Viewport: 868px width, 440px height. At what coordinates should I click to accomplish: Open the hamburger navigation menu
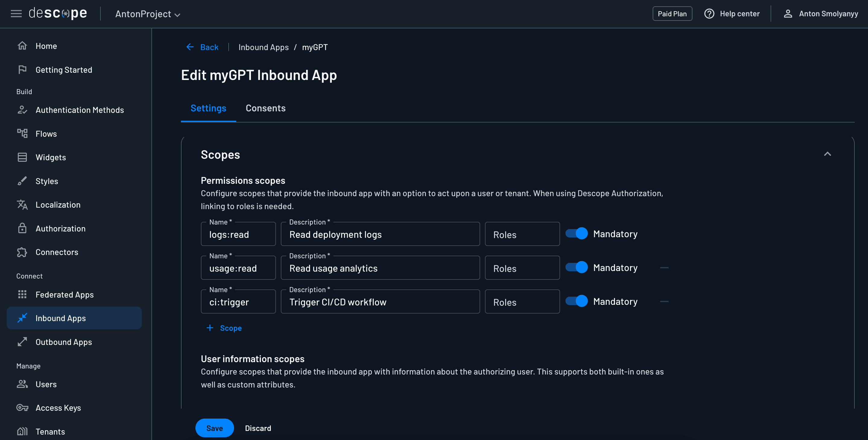(16, 14)
